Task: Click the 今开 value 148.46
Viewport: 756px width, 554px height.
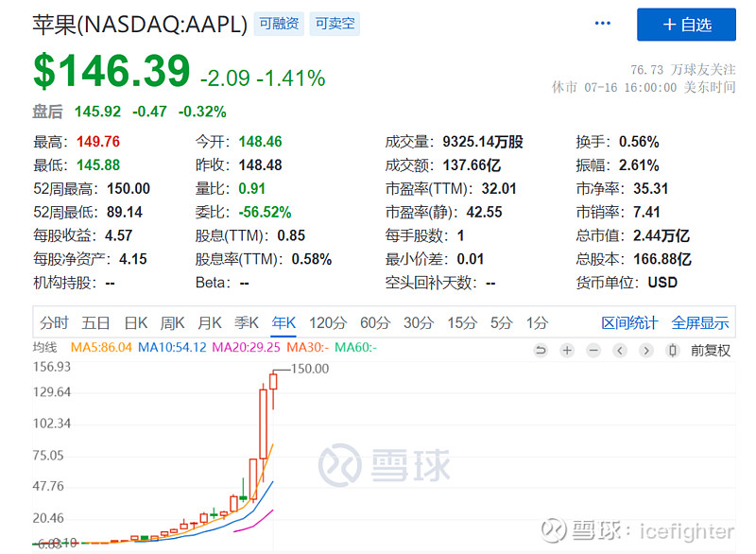Action: [x=261, y=141]
